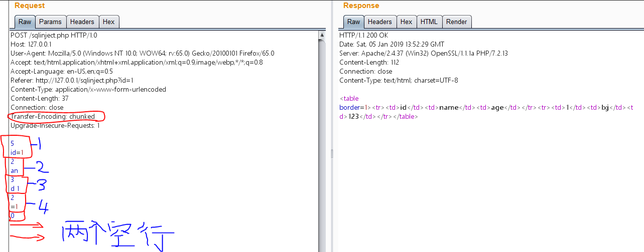Click the 'id=1' chunk body line
Viewport: 644px width, 252px height.
coord(17,152)
